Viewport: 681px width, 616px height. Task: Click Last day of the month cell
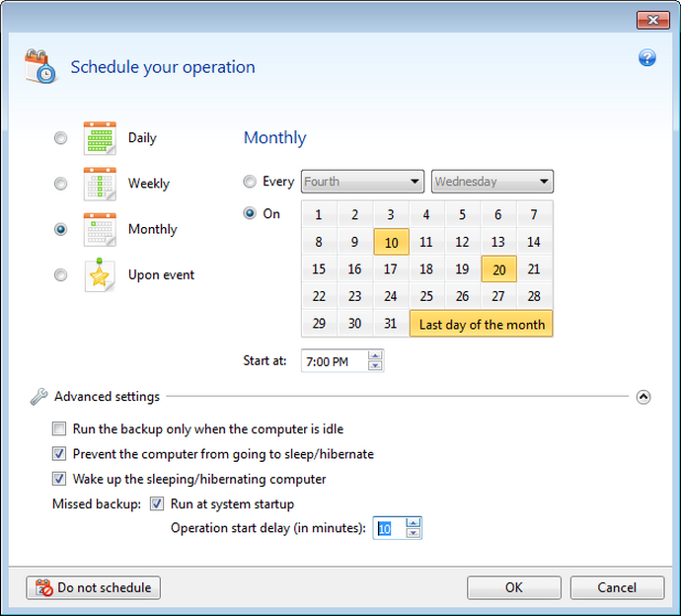coord(481,324)
